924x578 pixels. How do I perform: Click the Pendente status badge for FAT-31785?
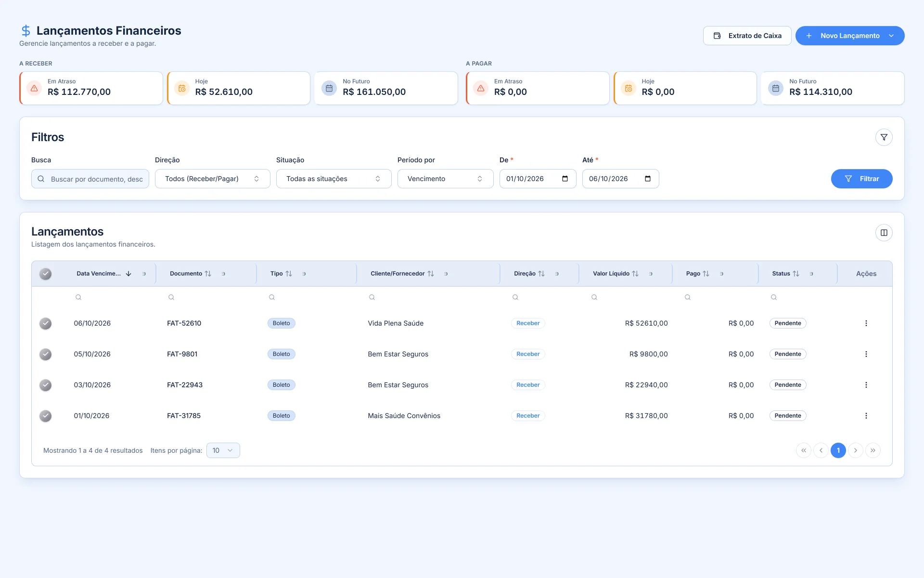[788, 416]
